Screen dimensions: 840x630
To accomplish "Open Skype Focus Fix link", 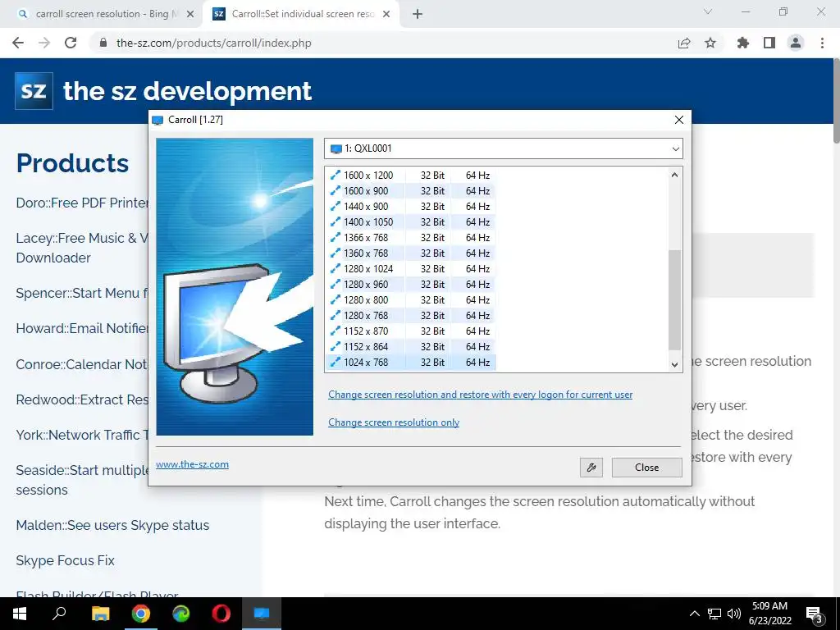I will tap(66, 560).
